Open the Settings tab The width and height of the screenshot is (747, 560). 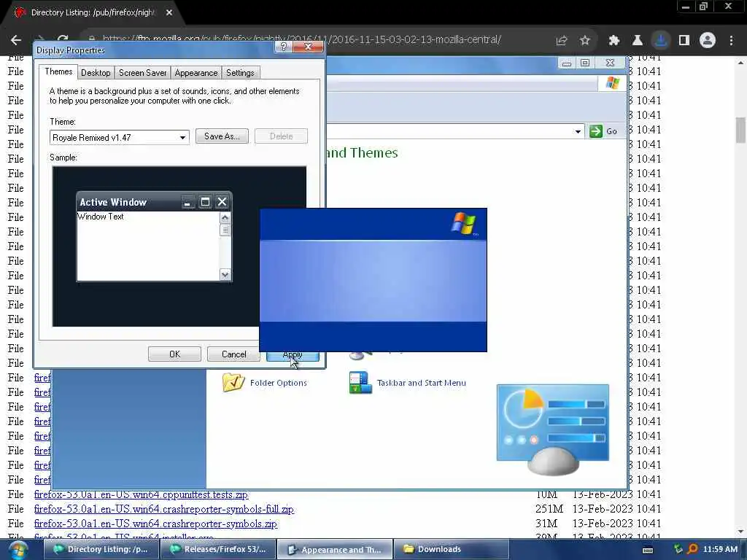click(x=240, y=73)
